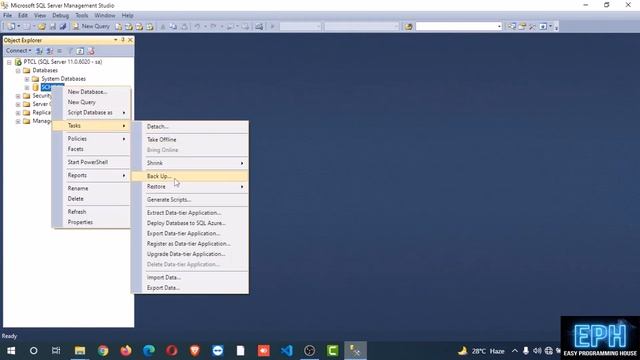Select Properties in context menu
Image resolution: width=640 pixels, height=360 pixels.
91,222
